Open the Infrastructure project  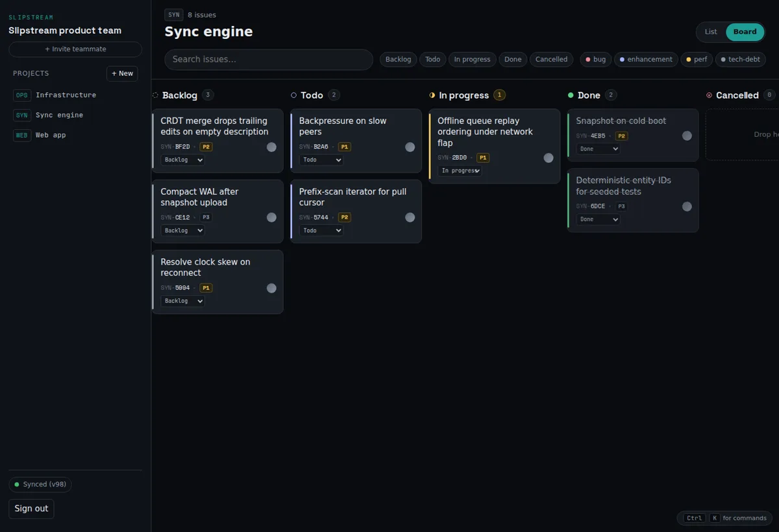tap(75, 95)
